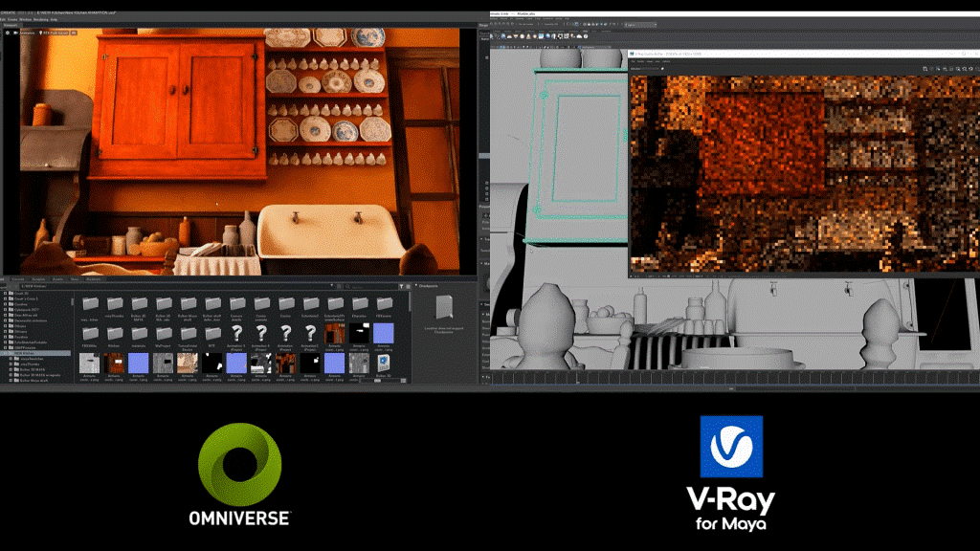
Task: Collapse the Checkpoints panel expander
Action: tap(416, 285)
